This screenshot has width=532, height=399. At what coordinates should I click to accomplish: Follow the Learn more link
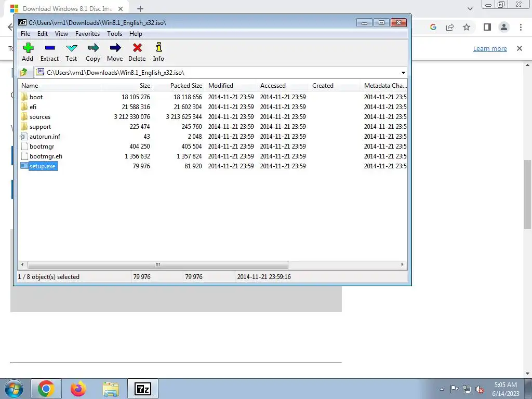[490, 48]
